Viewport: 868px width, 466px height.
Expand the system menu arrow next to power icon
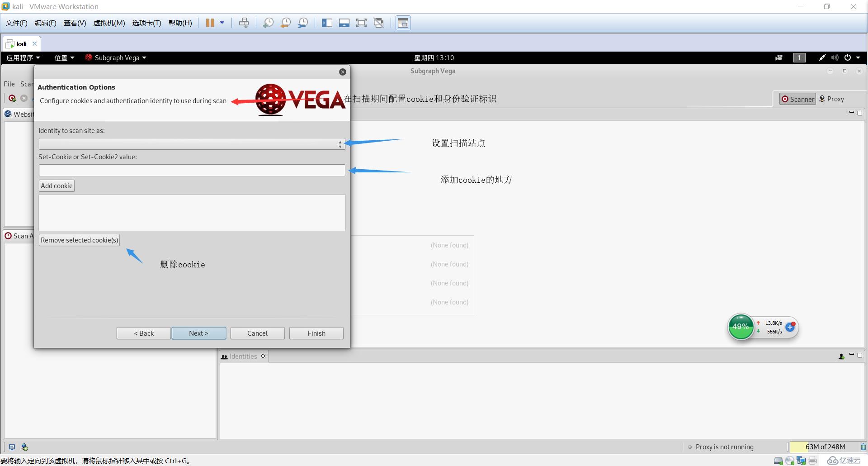[858, 58]
